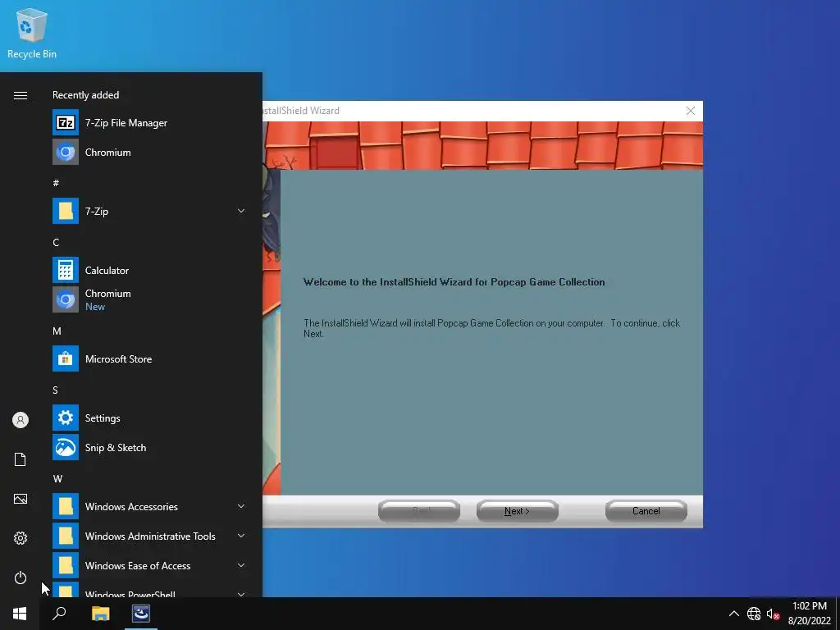This screenshot has height=630, width=840.
Task: Select the Recycle Bin desktop icon
Action: tap(32, 33)
